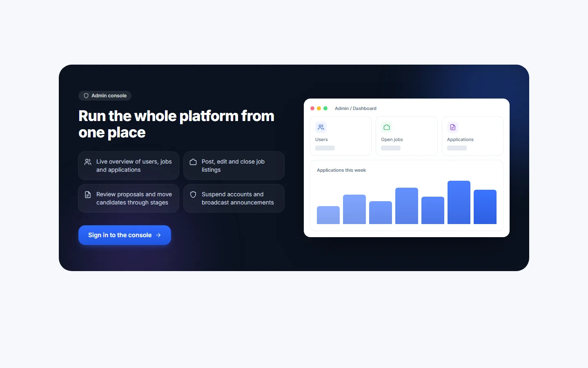This screenshot has width=588, height=368.
Task: Click the users icon beside Live overview
Action: click(88, 162)
